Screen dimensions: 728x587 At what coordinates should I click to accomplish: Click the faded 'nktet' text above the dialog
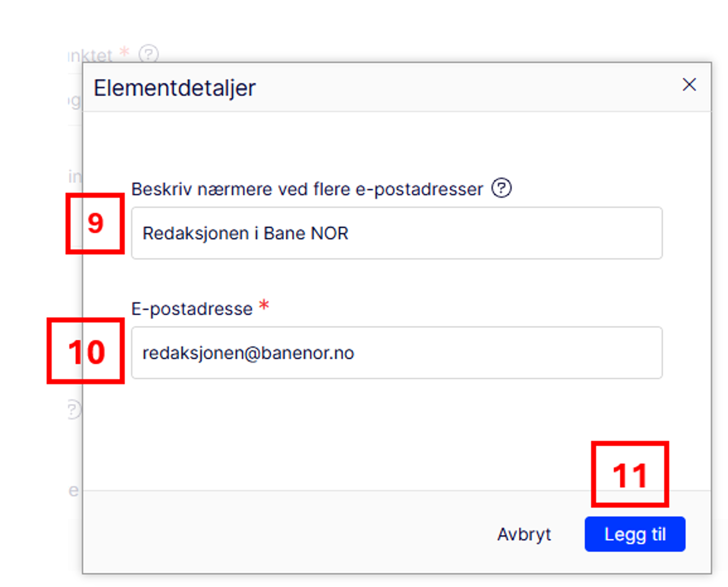[x=91, y=56]
